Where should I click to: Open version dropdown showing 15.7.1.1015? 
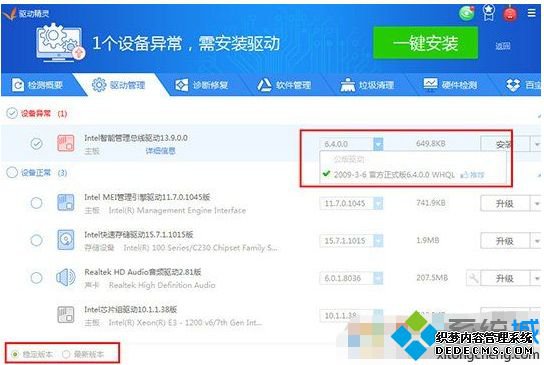pos(378,240)
